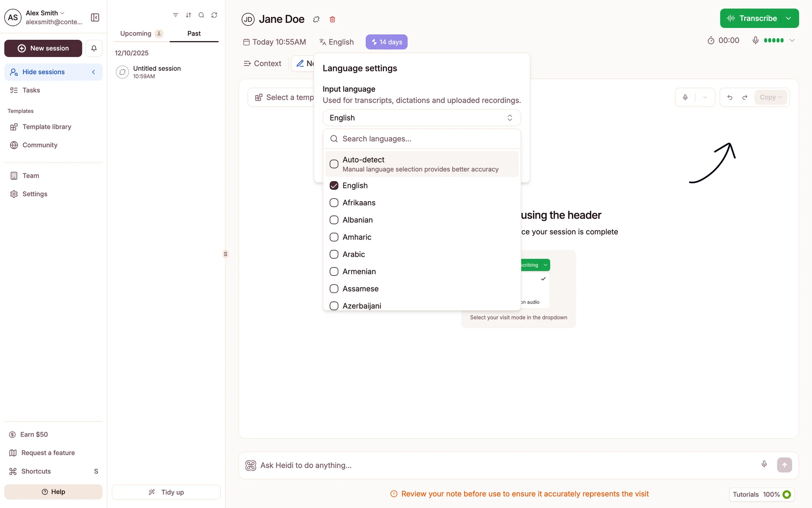Click microphone icon in Ask Heidi bar
The image size is (812, 508).
(764, 464)
